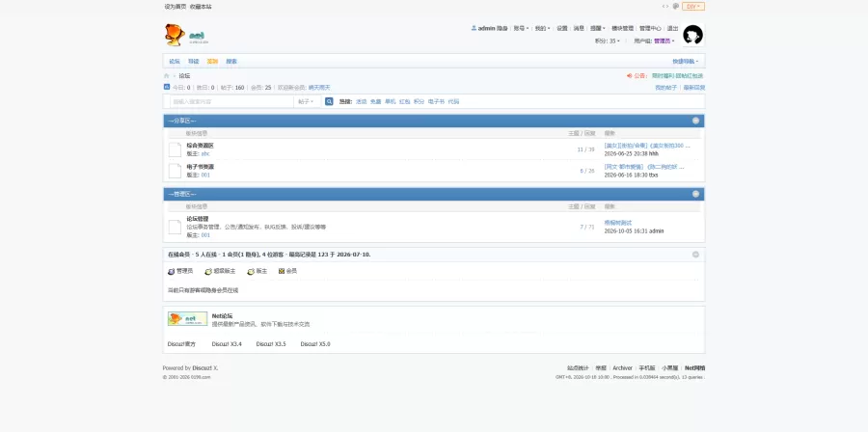Open the 快捷导航 dropdown
This screenshot has width=868, height=432.
686,62
